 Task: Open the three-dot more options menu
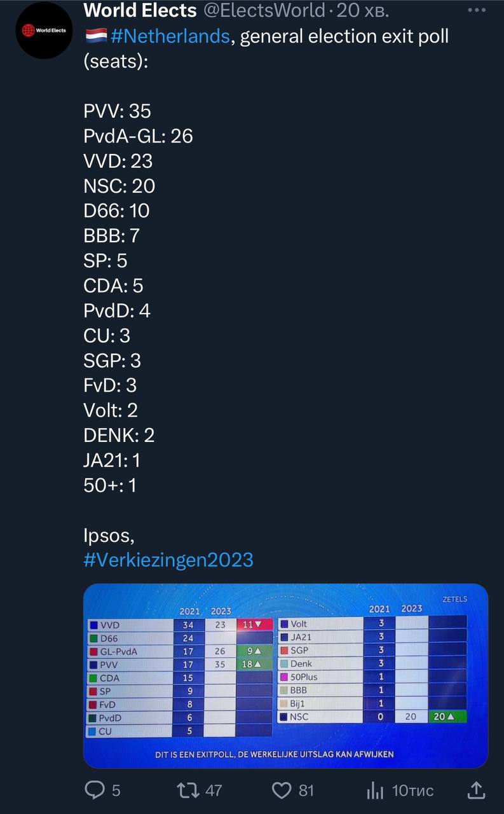point(476,10)
